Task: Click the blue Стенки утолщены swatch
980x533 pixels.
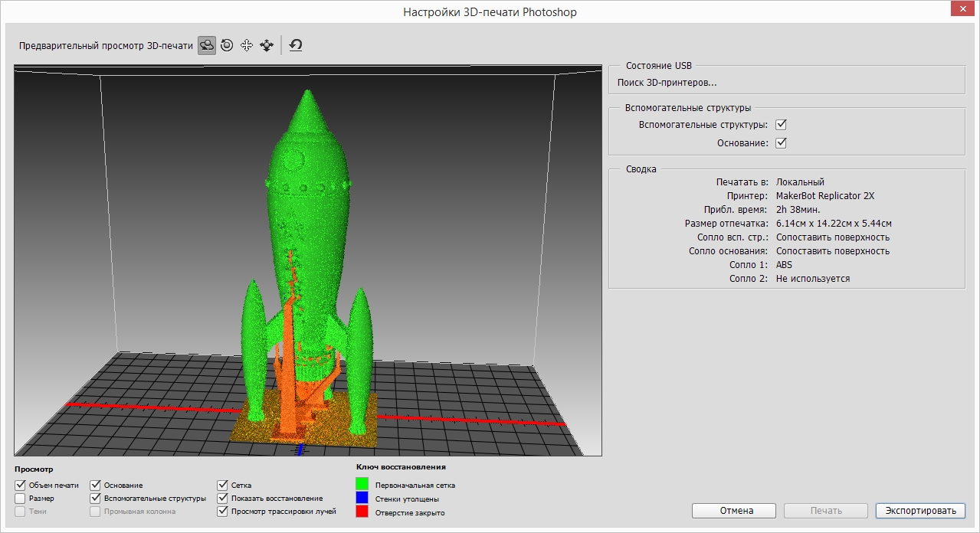Action: [x=362, y=498]
